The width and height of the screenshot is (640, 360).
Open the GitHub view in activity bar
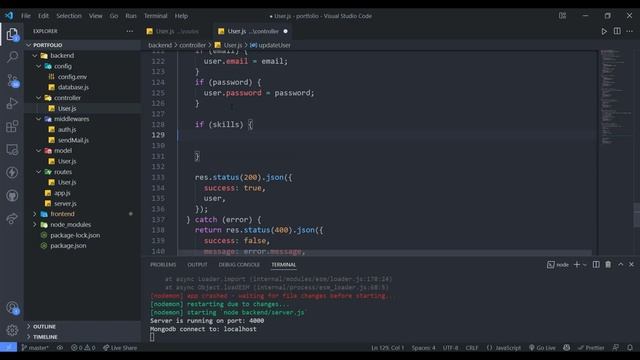click(x=12, y=196)
